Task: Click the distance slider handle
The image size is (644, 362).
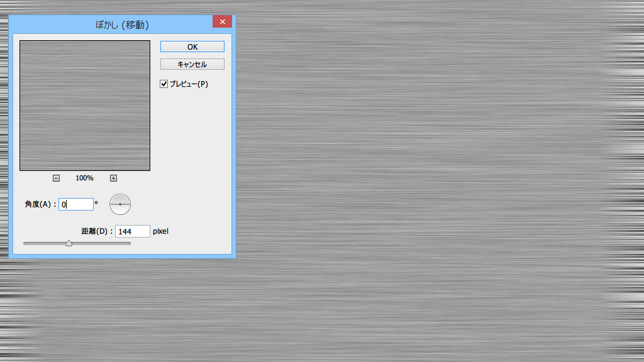Action: tap(69, 243)
